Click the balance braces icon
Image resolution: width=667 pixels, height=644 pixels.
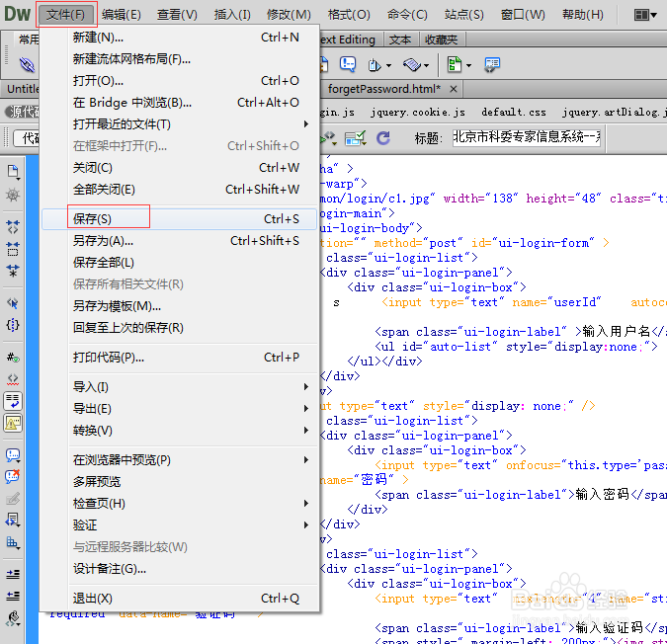[x=13, y=325]
